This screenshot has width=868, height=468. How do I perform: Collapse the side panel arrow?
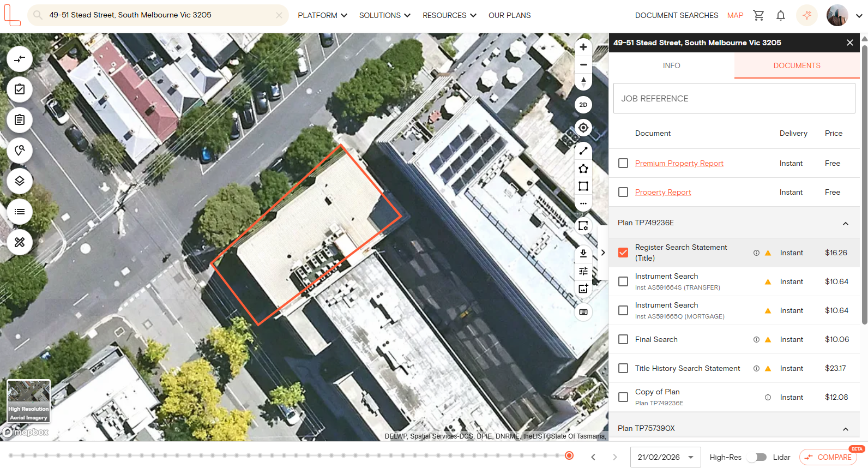(x=603, y=253)
